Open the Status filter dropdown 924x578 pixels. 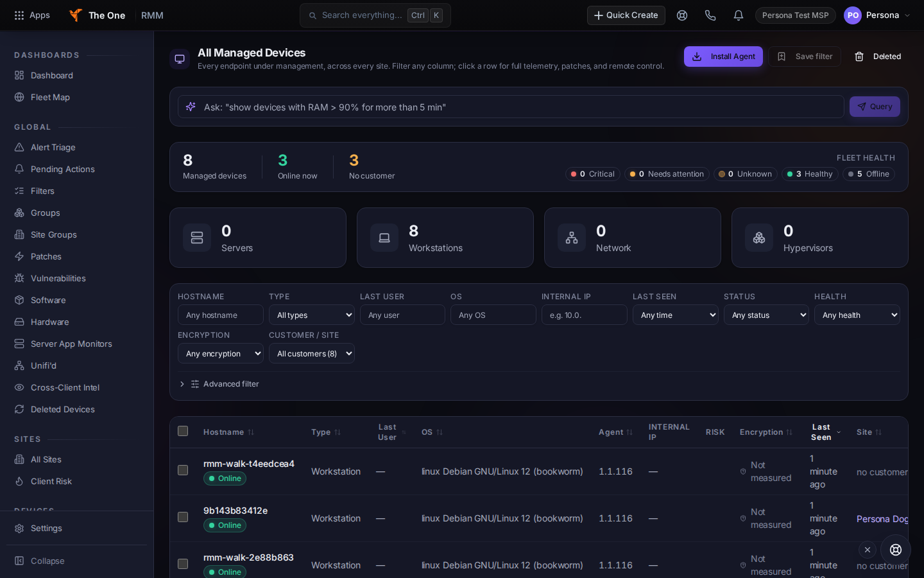(766, 315)
